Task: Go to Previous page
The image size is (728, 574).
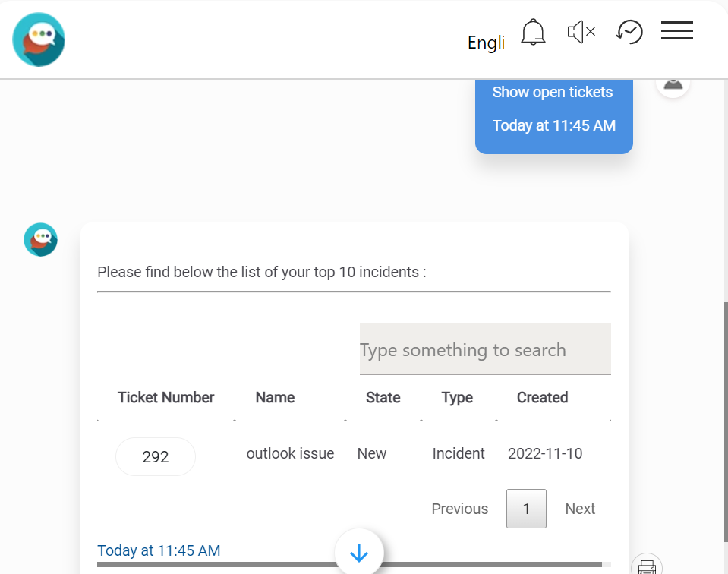Action: (x=459, y=509)
